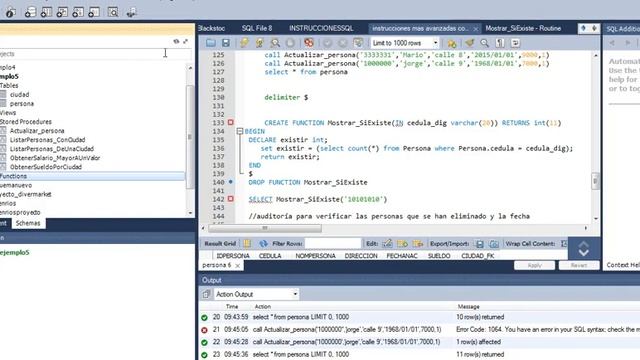Import records from file icon
Viewport: 640px width, 360px height.
[494, 244]
